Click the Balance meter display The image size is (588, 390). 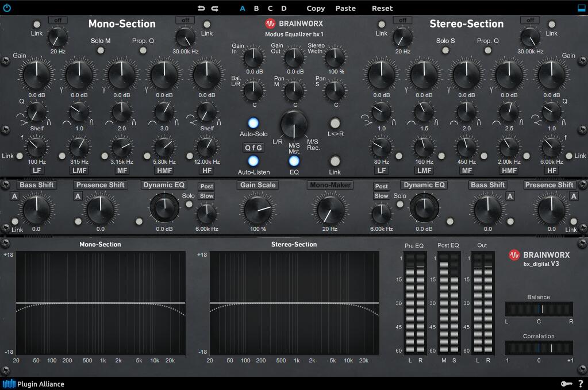pos(539,309)
